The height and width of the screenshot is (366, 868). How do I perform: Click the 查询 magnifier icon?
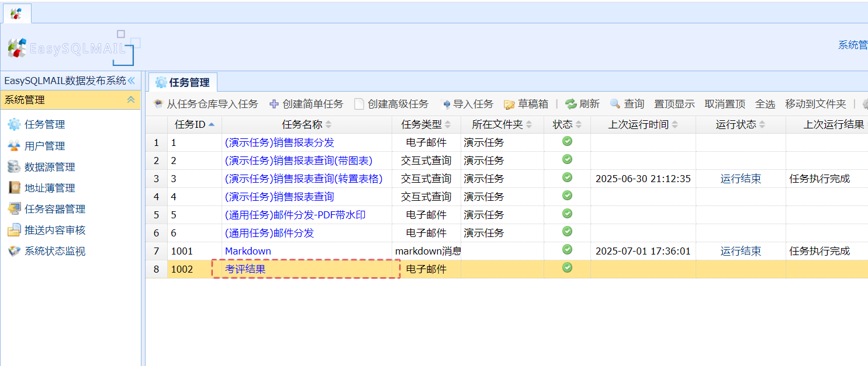(x=615, y=104)
